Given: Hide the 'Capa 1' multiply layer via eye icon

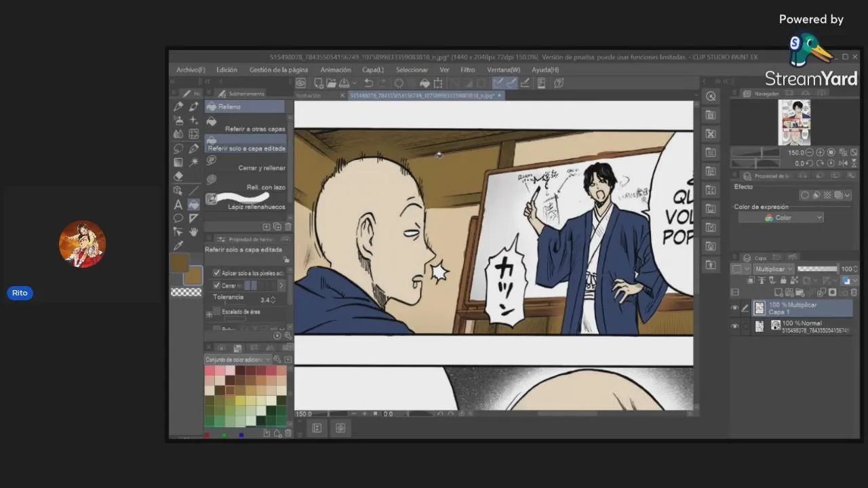Looking at the screenshot, I should (734, 308).
